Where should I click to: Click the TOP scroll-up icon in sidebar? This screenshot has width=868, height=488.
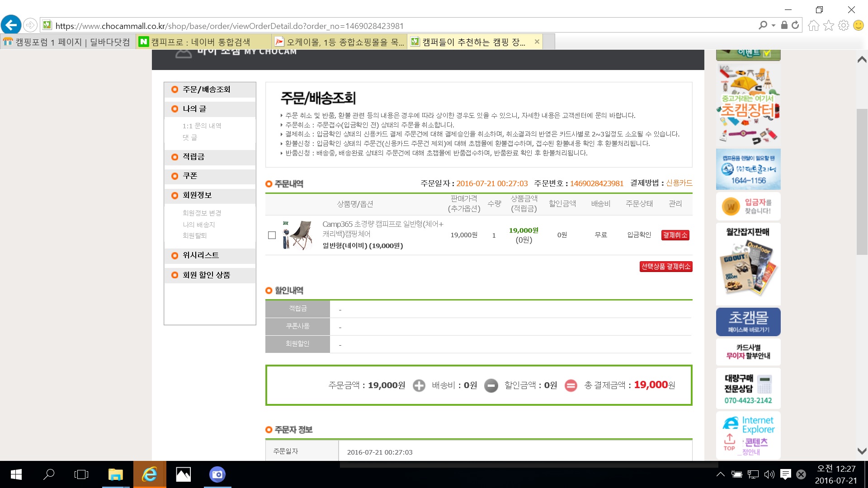pyautogui.click(x=729, y=442)
